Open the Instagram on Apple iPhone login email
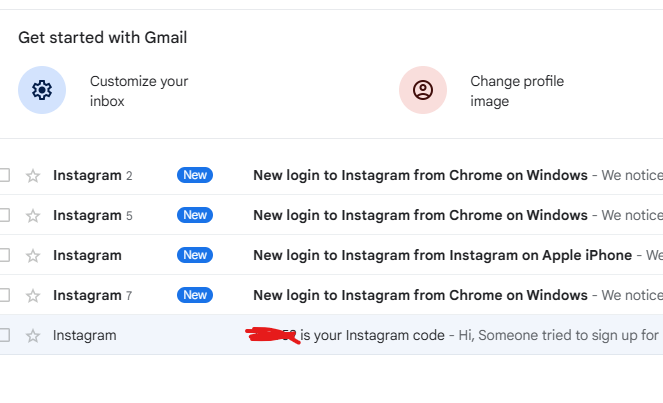This screenshot has width=663, height=403. point(442,255)
